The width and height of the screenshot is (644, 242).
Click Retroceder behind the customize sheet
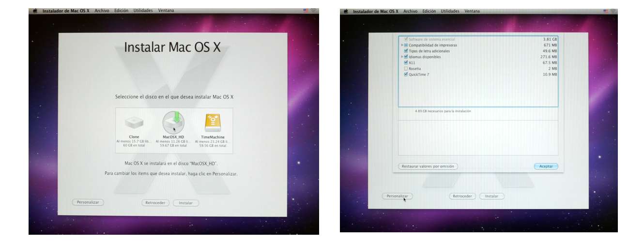(462, 196)
